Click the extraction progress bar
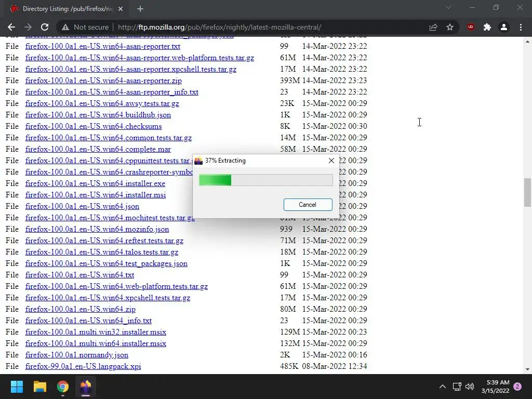This screenshot has width=532, height=399. click(x=265, y=180)
